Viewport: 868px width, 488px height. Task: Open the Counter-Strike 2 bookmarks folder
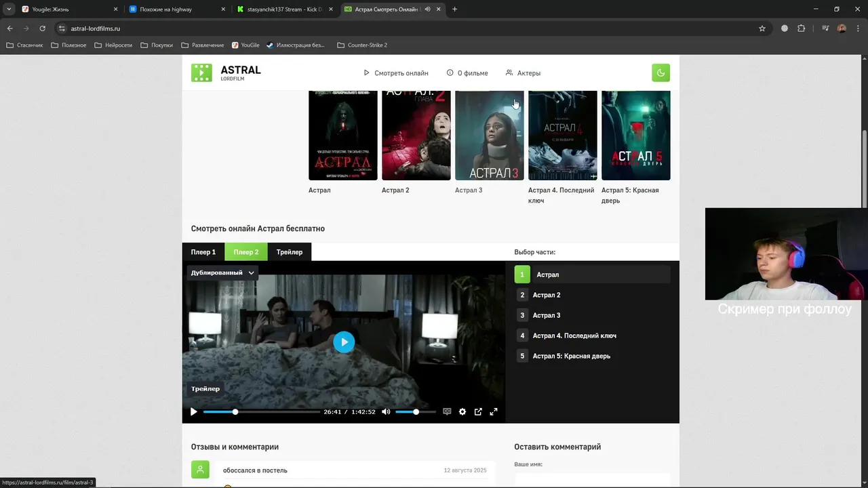(x=362, y=45)
